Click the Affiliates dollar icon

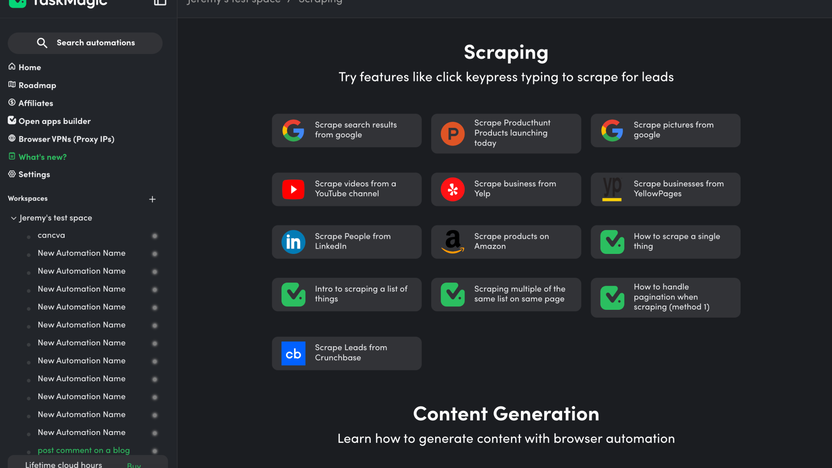pos(12,103)
